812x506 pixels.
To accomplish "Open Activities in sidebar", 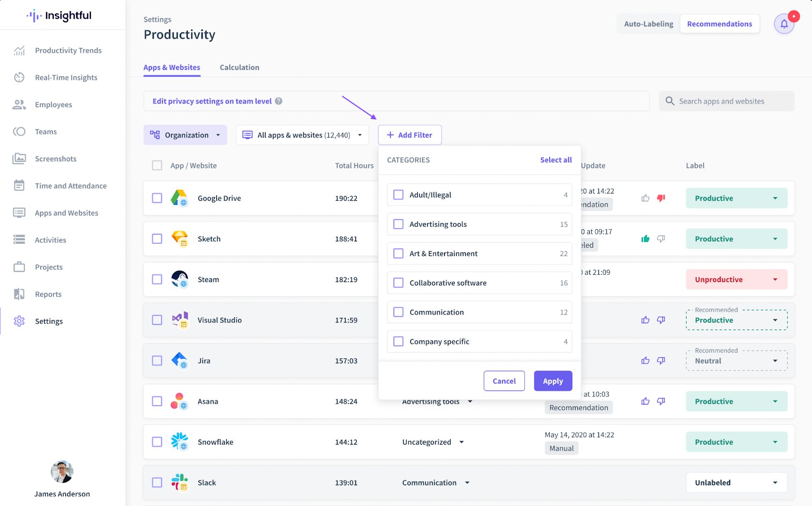I will (50, 240).
